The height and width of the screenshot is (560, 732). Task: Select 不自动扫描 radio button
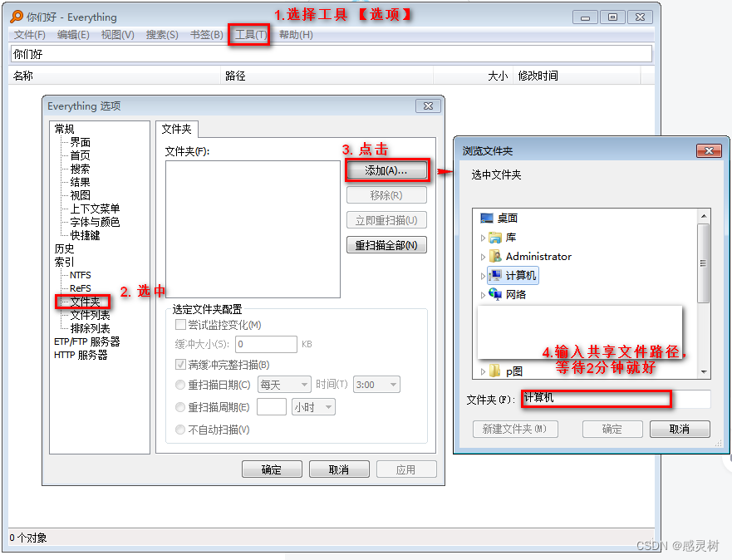point(180,430)
